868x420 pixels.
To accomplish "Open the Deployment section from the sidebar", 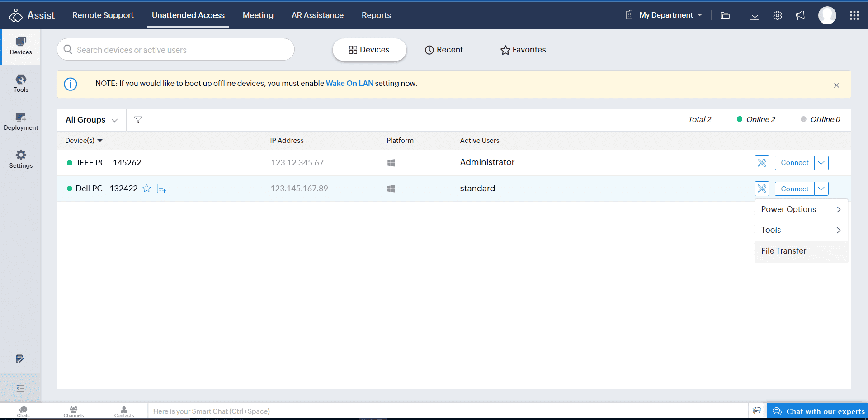I will tap(21, 121).
